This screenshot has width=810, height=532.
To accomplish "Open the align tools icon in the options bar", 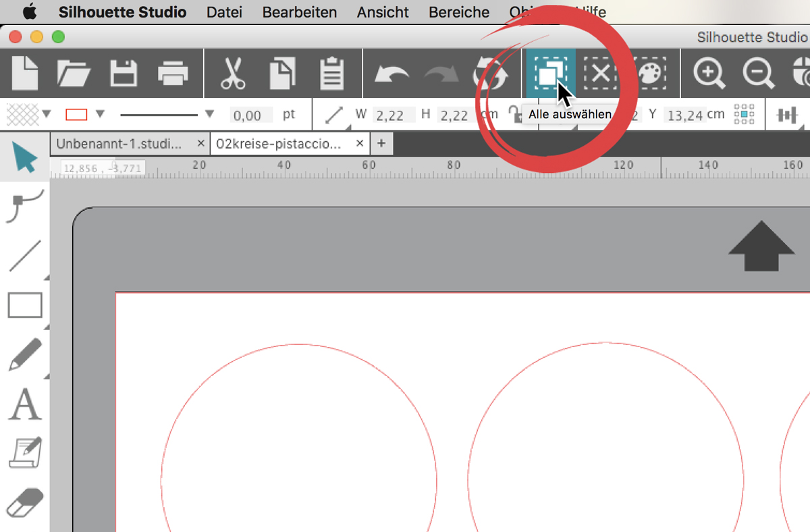I will [x=787, y=115].
